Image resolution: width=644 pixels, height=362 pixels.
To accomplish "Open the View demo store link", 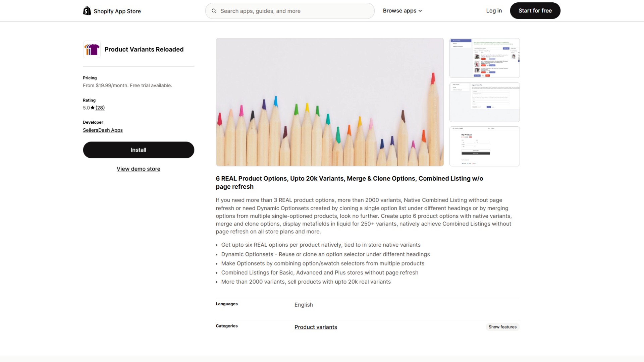I will [x=139, y=169].
